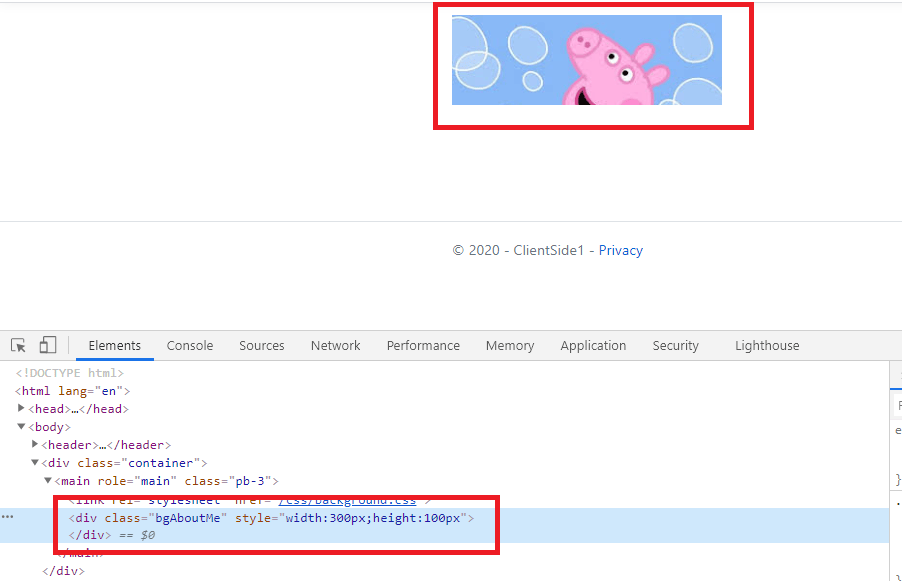The height and width of the screenshot is (581, 902).
Task: Collapse the main role element node
Action: (48, 480)
